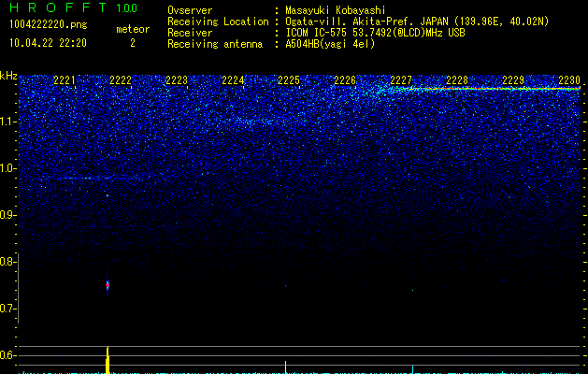Click the 2221 time marker
This screenshot has height=374, width=588.
point(65,80)
